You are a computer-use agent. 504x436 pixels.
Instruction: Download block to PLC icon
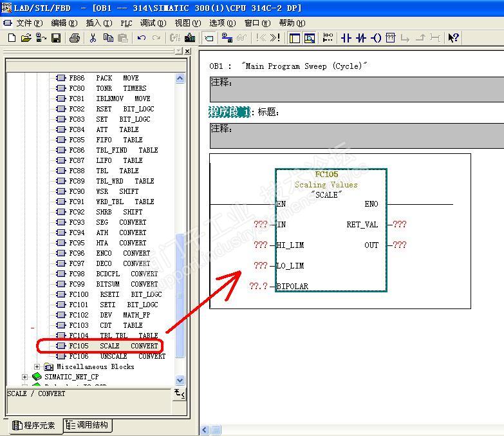pyautogui.click(x=190, y=38)
